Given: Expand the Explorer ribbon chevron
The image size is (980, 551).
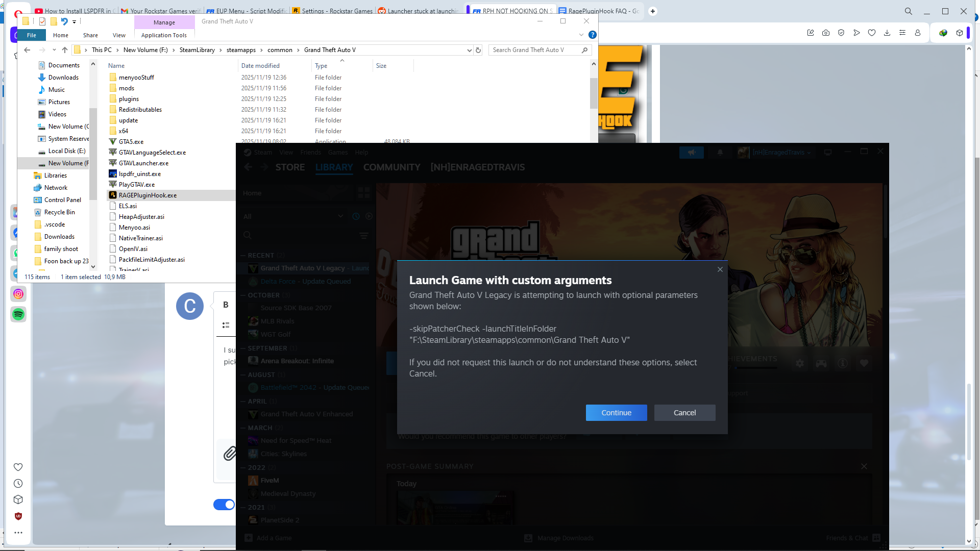Looking at the screenshot, I should pos(581,35).
